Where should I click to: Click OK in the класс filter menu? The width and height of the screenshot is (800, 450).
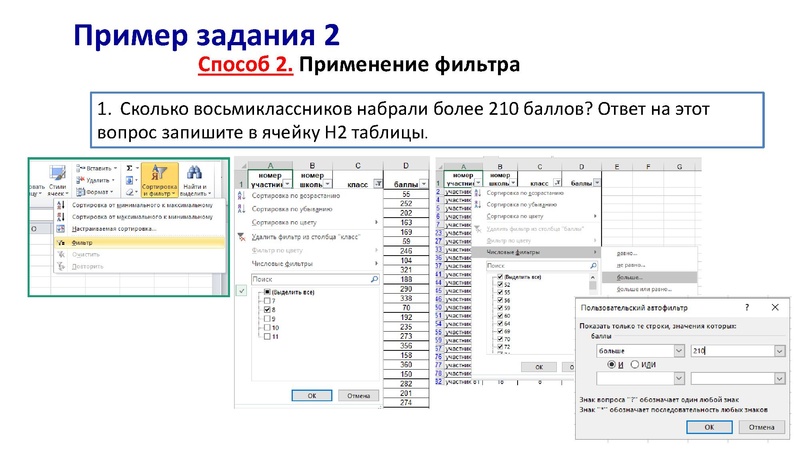point(312,396)
